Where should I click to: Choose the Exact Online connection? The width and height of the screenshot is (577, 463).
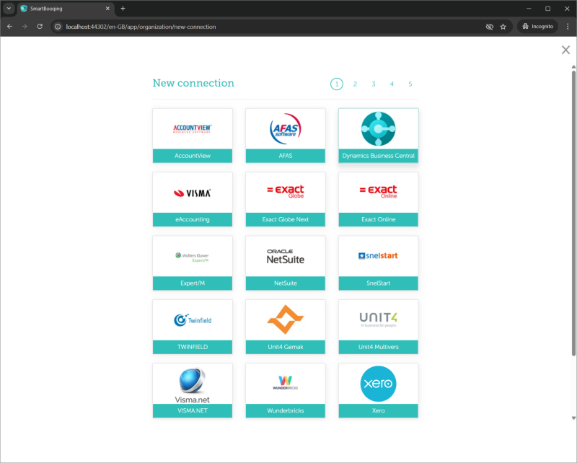coord(378,199)
